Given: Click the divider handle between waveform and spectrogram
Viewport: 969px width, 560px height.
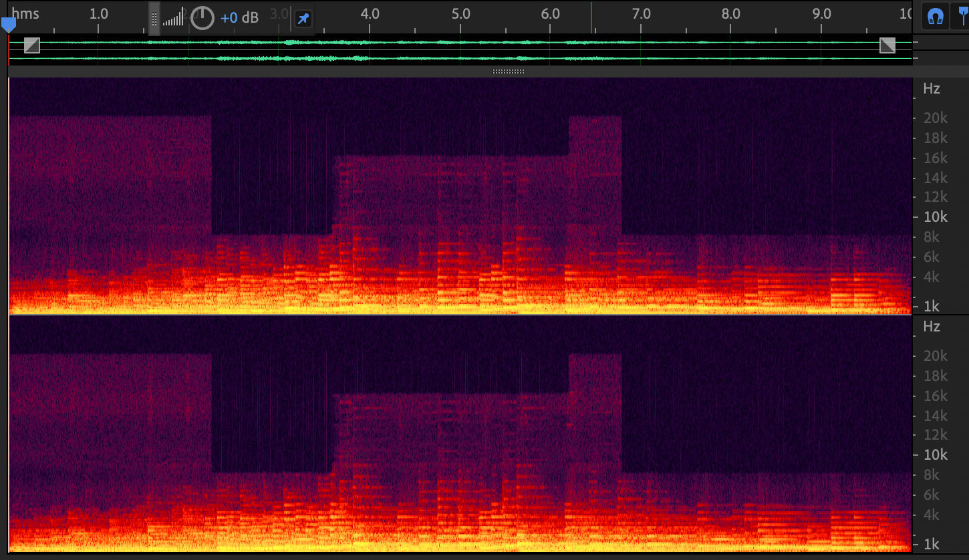Looking at the screenshot, I should coord(508,71).
